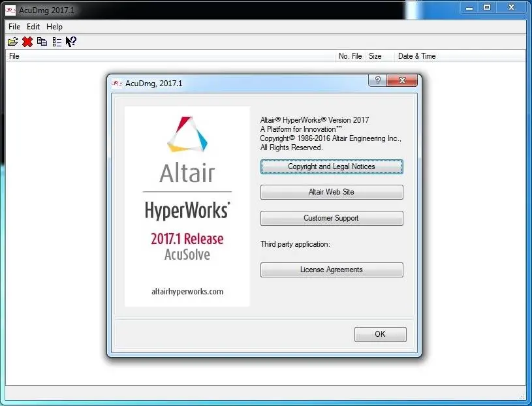Click the Copy toolbar icon
The height and width of the screenshot is (406, 532).
pos(42,41)
